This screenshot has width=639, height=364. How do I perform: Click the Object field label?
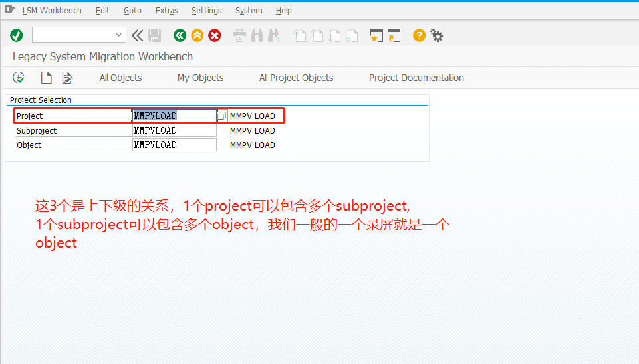click(x=29, y=145)
